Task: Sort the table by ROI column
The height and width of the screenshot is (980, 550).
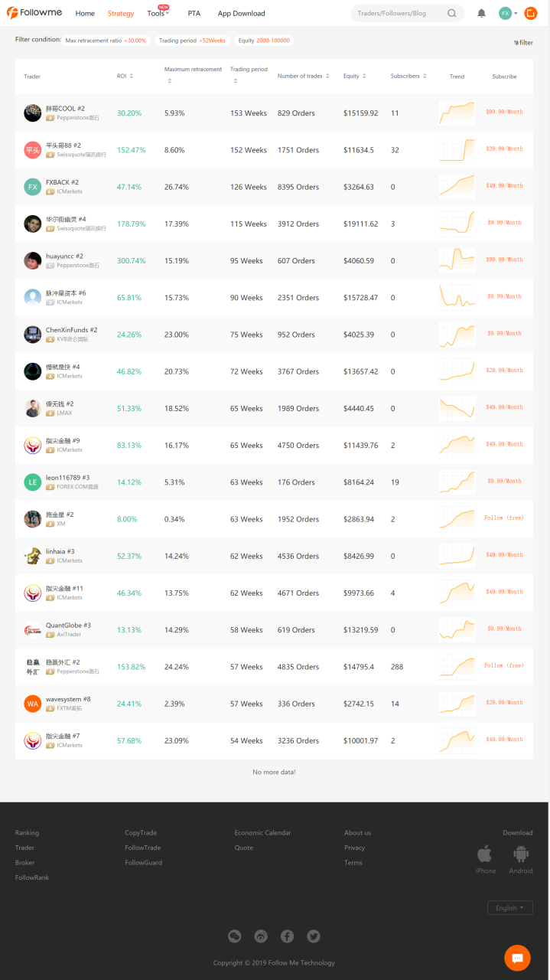Action: 125,76
